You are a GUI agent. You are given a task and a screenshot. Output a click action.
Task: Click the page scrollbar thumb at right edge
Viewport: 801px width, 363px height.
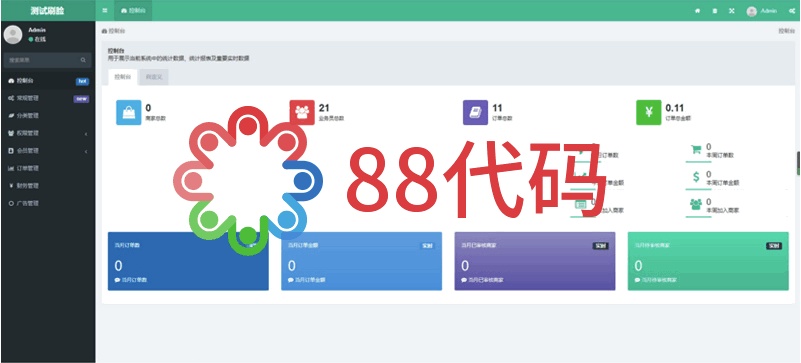(x=798, y=163)
